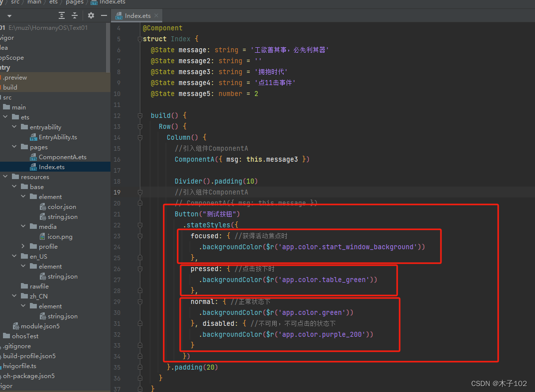Fold the focused block at line 23
This screenshot has width=535, height=392.
coord(140,236)
